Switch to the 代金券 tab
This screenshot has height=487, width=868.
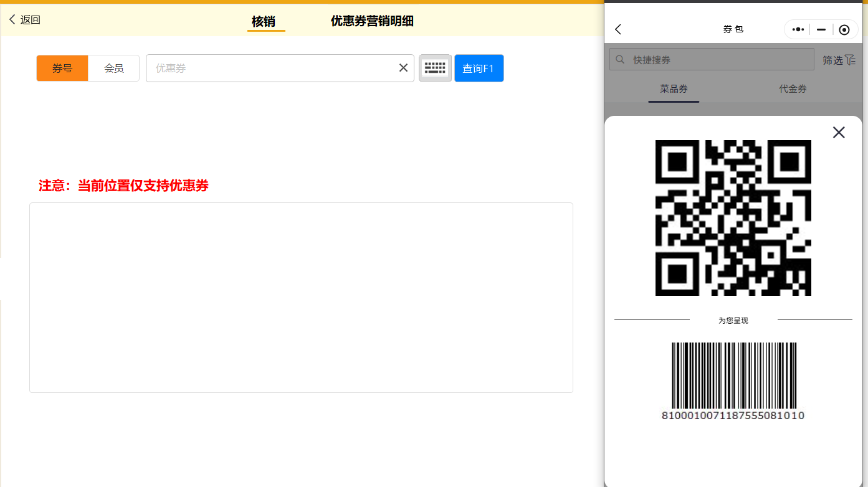(793, 89)
